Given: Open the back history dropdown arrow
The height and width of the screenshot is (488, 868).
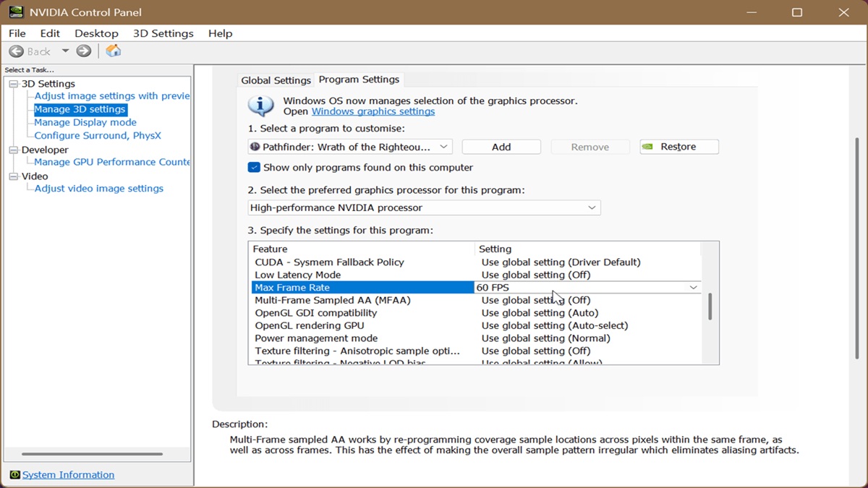Looking at the screenshot, I should tap(65, 51).
